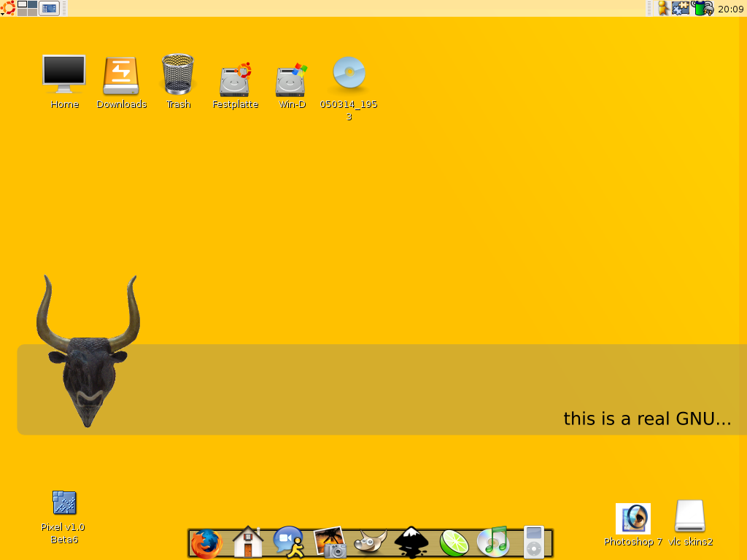Select the Trash can icon
Screen dimensions: 747x560
pyautogui.click(x=178, y=74)
